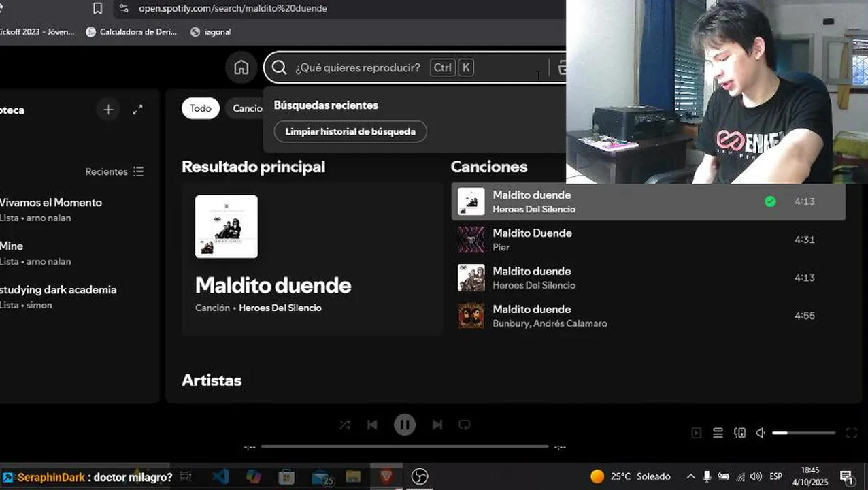Open Microsoft Store from taskbar
The image size is (868, 490).
pyautogui.click(x=286, y=476)
